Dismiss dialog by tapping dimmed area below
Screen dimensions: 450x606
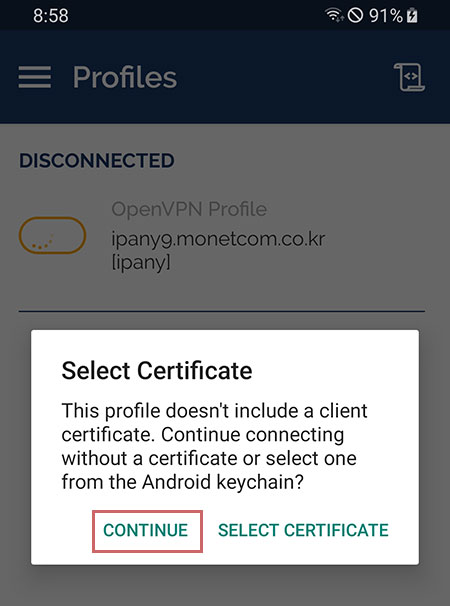(225, 586)
